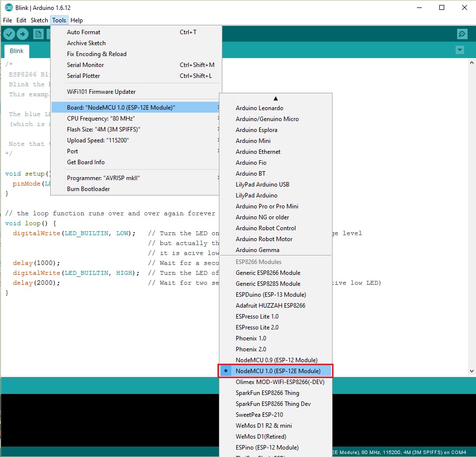Click the Verify checkmark button
The height and width of the screenshot is (457, 476).
click(9, 34)
